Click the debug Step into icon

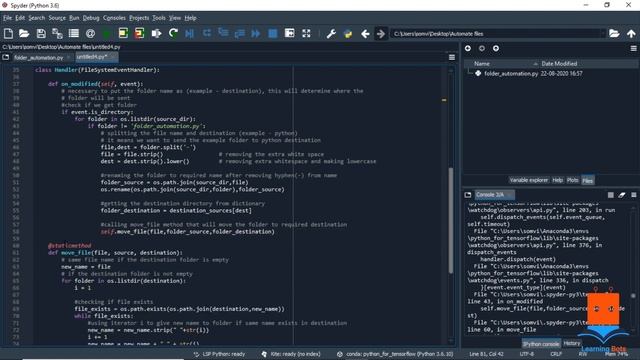click(223, 33)
